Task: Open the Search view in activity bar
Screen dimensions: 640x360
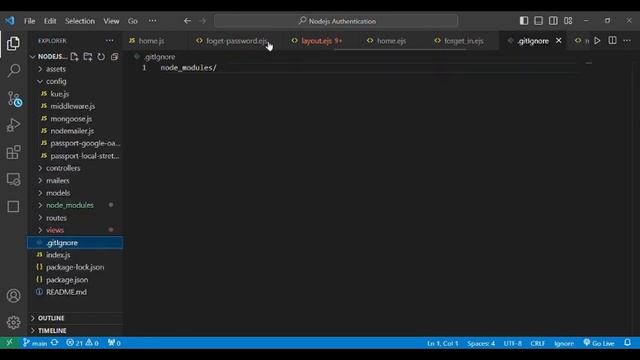Action: [x=13, y=71]
